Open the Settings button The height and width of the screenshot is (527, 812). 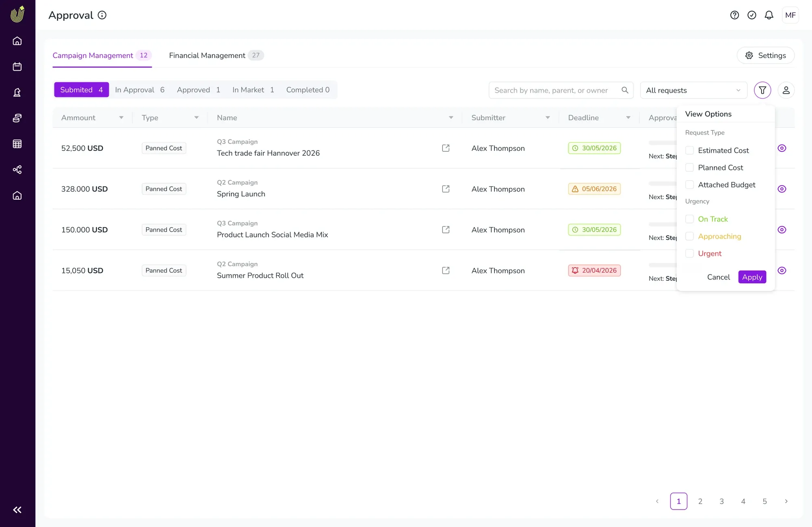766,56
